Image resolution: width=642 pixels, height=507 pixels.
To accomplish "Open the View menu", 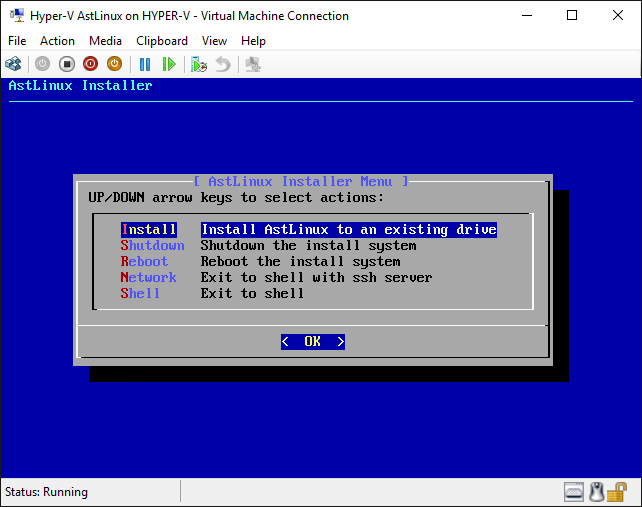I will [x=214, y=41].
